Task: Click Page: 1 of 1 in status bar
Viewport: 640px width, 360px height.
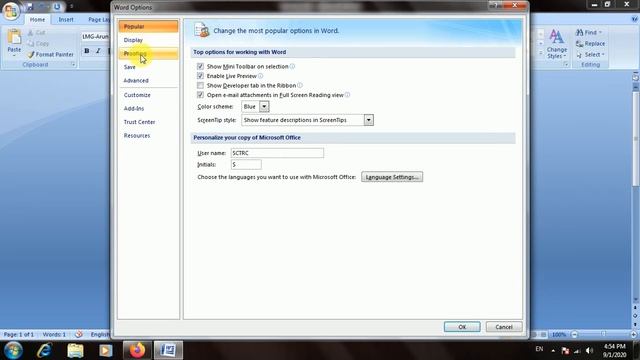Action: point(19,334)
